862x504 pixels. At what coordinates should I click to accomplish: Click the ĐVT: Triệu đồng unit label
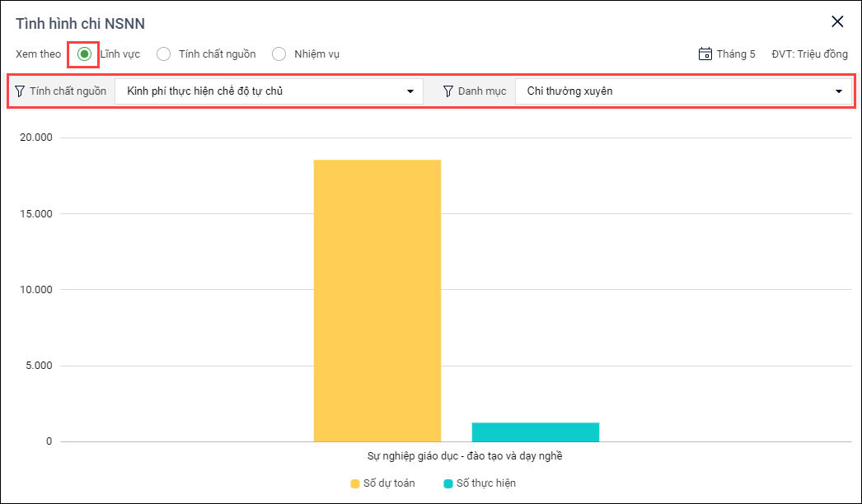click(809, 54)
